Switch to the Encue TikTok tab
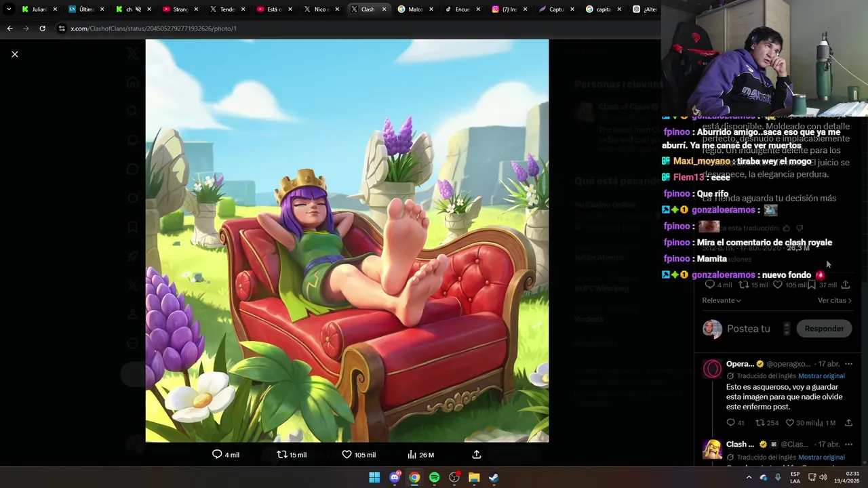 (462, 9)
